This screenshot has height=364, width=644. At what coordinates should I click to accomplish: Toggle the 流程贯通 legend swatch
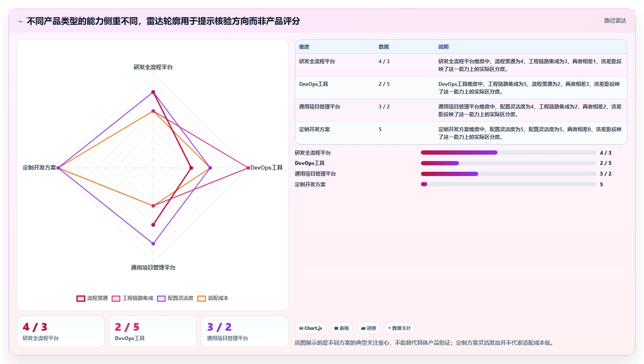point(81,299)
